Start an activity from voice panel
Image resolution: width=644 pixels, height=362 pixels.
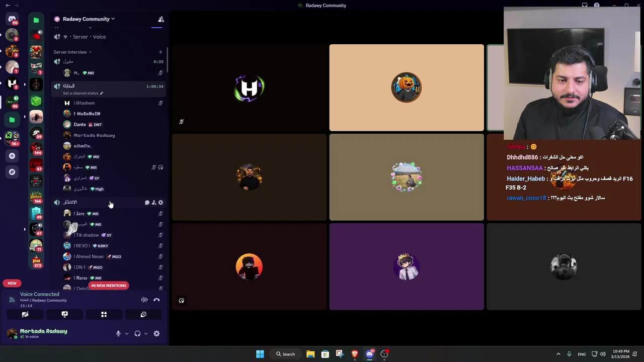[x=104, y=314]
